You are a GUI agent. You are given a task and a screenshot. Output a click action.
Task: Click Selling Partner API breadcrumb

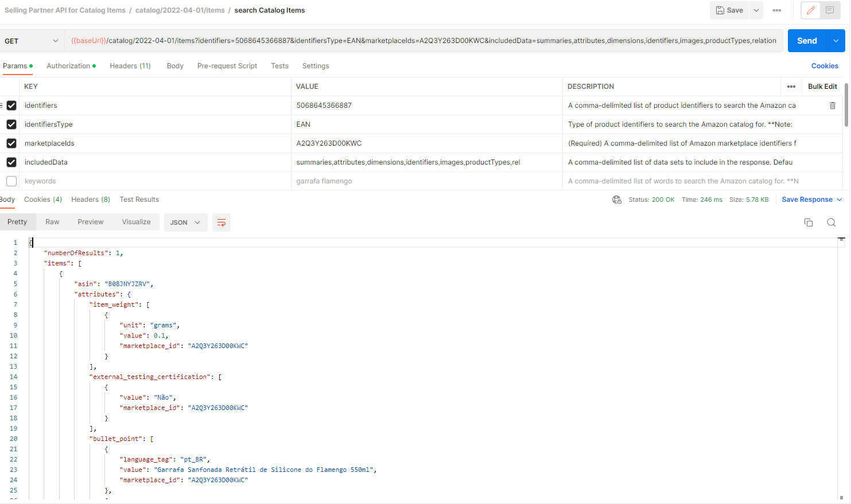point(65,10)
